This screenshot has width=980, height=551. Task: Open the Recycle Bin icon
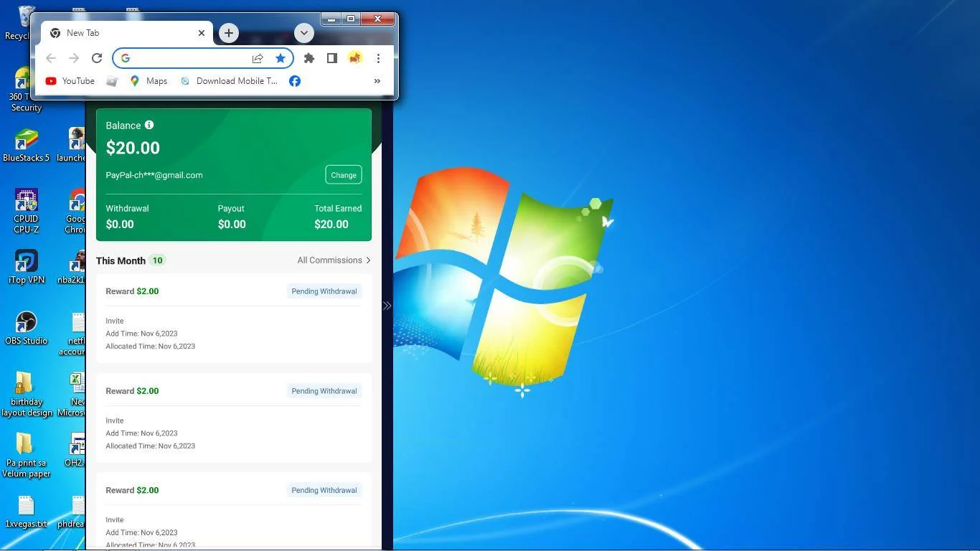(x=23, y=23)
